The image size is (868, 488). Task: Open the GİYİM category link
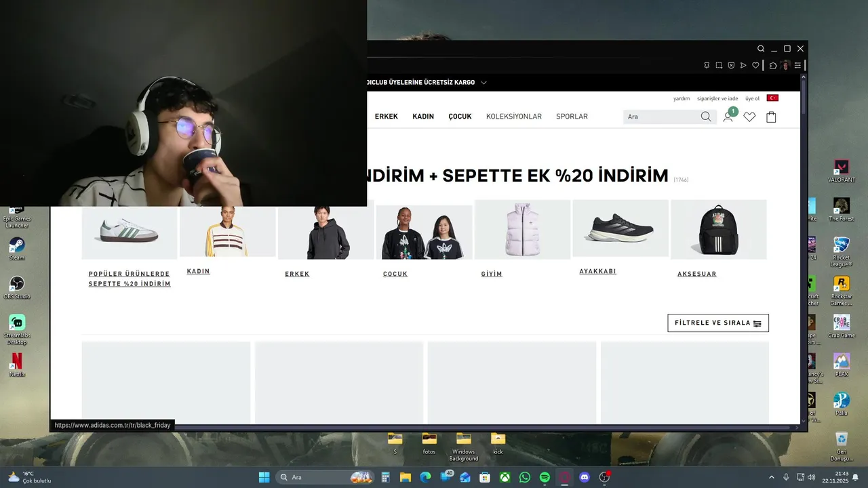pos(492,274)
